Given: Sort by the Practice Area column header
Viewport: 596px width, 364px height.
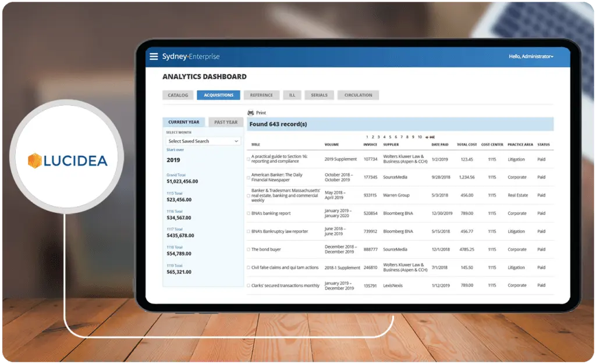Looking at the screenshot, I should click(520, 145).
